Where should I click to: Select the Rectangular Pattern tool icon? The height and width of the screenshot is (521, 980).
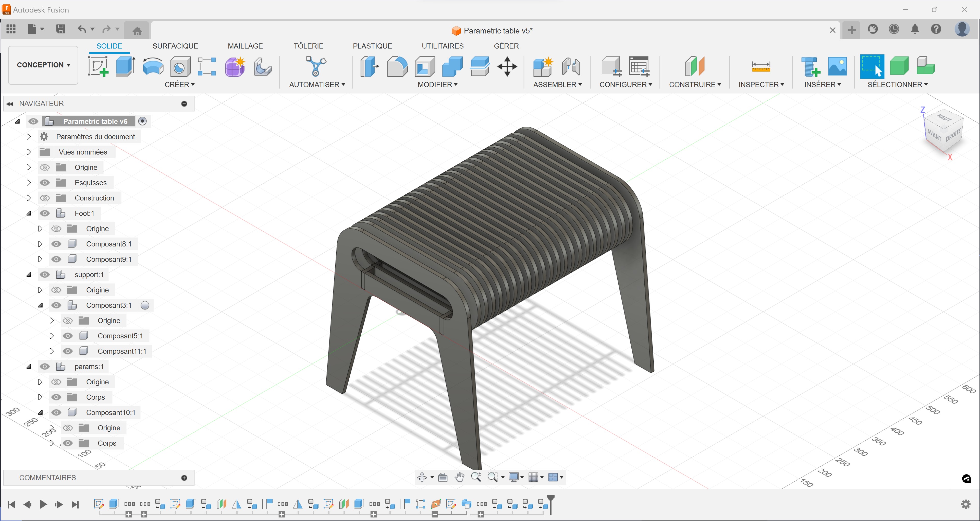[x=207, y=66]
